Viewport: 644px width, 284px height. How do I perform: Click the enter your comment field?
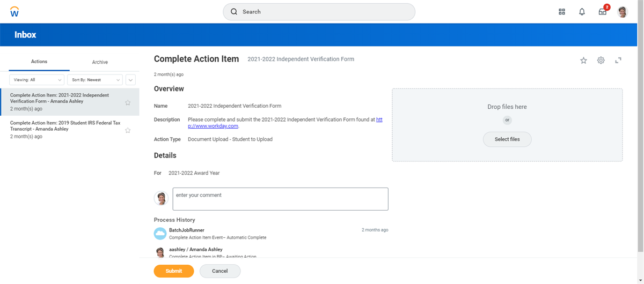coord(280,199)
